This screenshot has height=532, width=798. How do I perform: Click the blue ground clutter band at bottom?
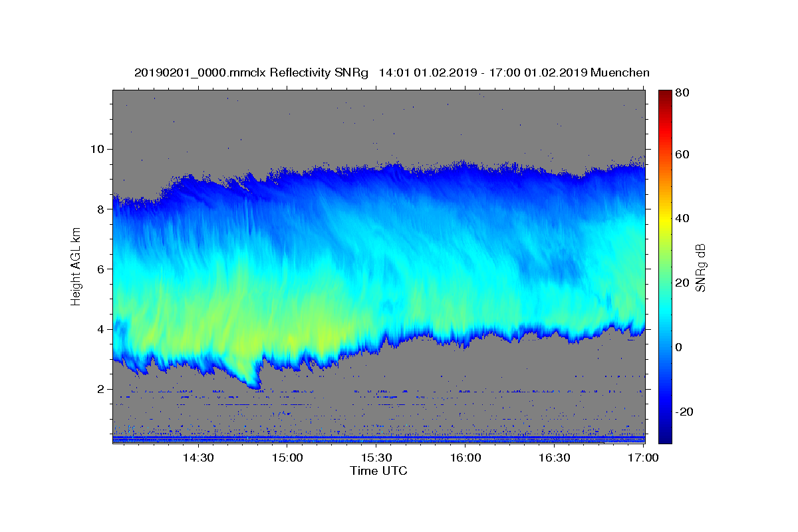tap(378, 439)
